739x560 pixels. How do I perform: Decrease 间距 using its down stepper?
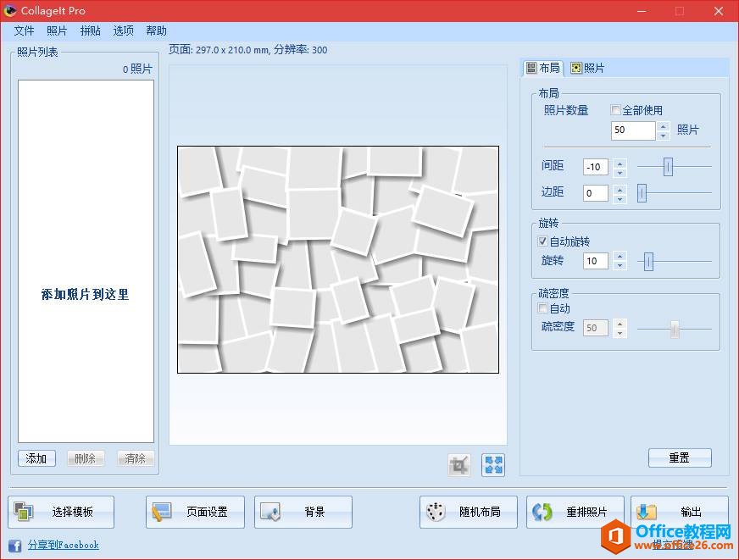(618, 171)
